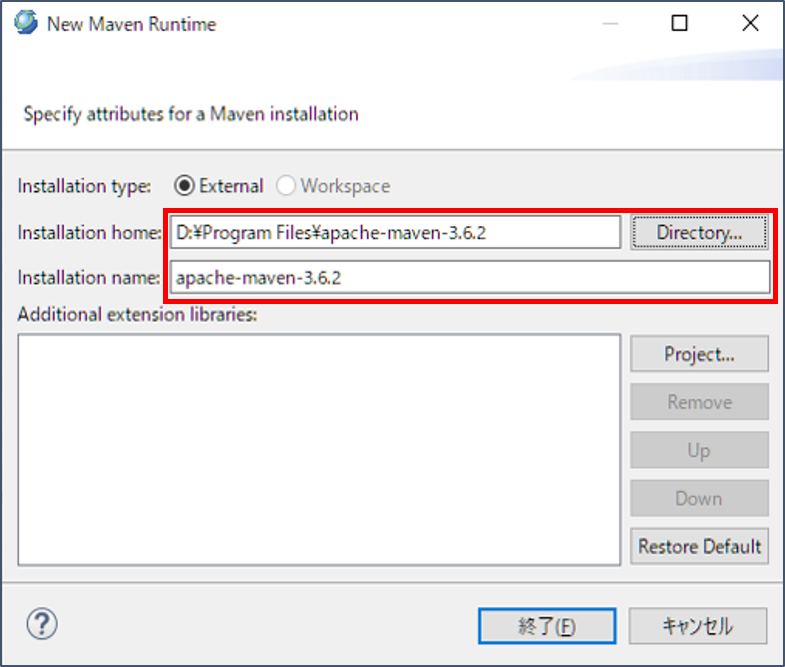This screenshot has height=667, width=785.
Task: Open the Directory... browse dialog
Action: [x=699, y=232]
